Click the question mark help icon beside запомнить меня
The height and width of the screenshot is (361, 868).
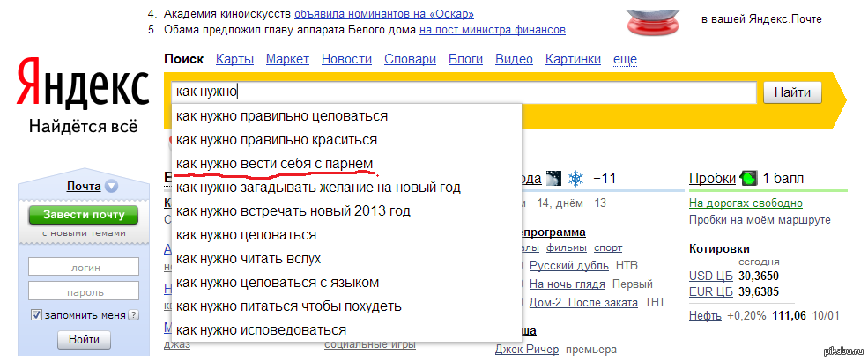[134, 315]
